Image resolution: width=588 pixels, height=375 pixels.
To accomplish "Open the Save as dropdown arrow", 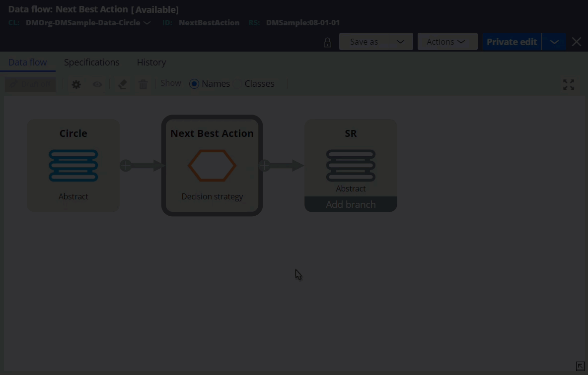I will pyautogui.click(x=400, y=42).
